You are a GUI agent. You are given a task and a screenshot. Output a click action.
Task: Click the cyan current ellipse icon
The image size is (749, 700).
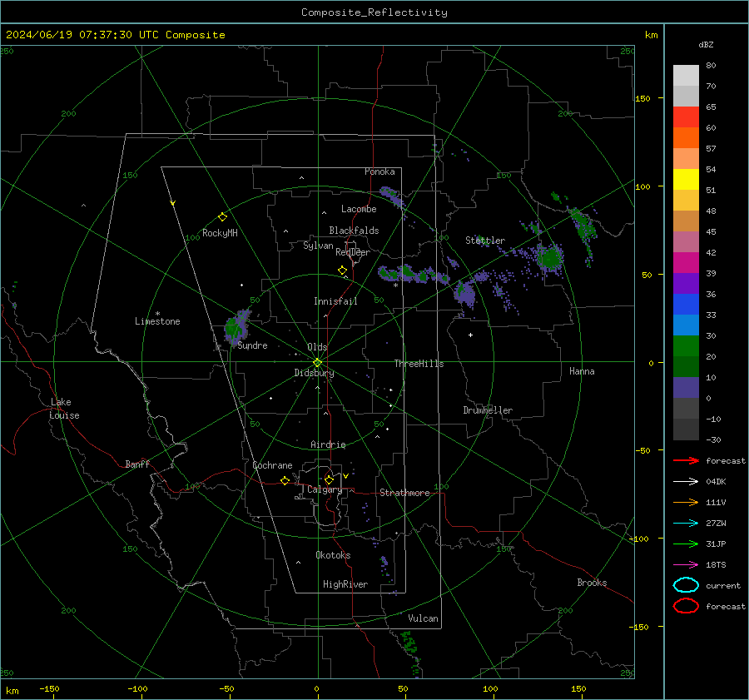[686, 585]
